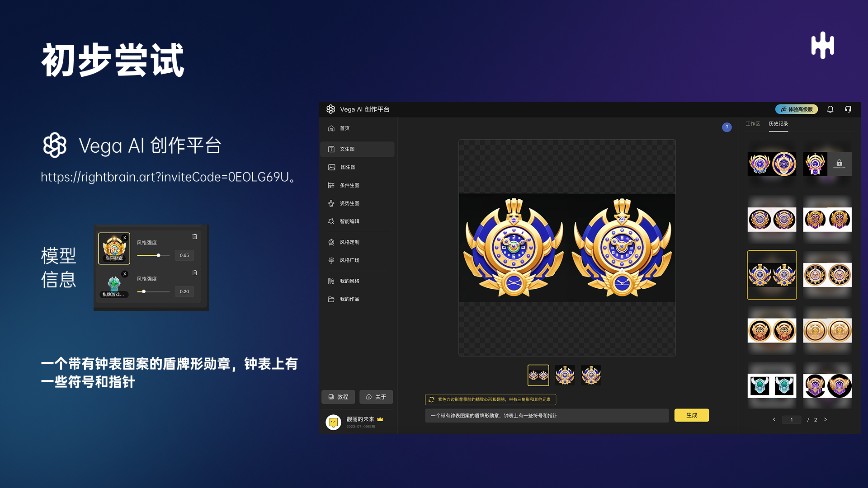Viewport: 868px width, 488px height.
Task: Select the first result thumbnail below canvas
Action: coord(538,375)
